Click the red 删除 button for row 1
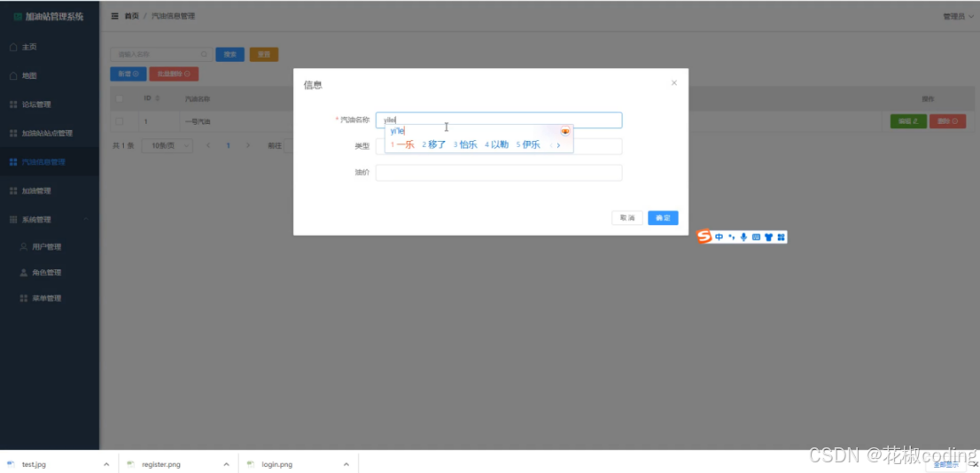This screenshot has width=980, height=473. pos(947,121)
